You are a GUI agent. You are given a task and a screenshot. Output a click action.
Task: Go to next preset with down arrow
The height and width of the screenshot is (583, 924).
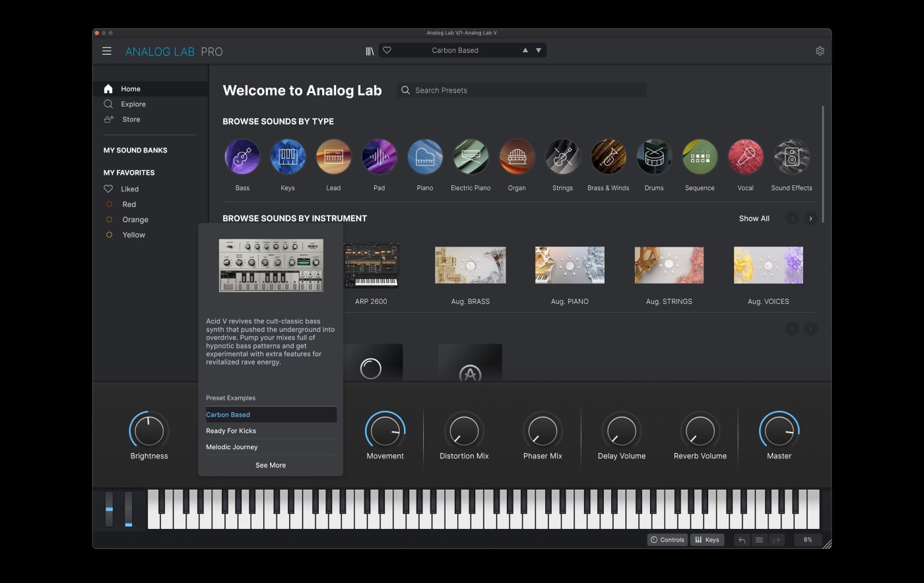click(539, 50)
